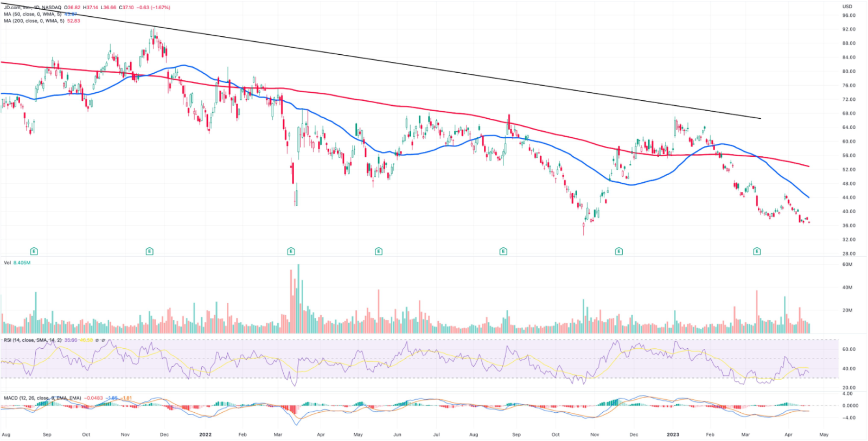This screenshot has width=868, height=441.
Task: Click the 0.0000 MACD axis label
Action: 850,406
